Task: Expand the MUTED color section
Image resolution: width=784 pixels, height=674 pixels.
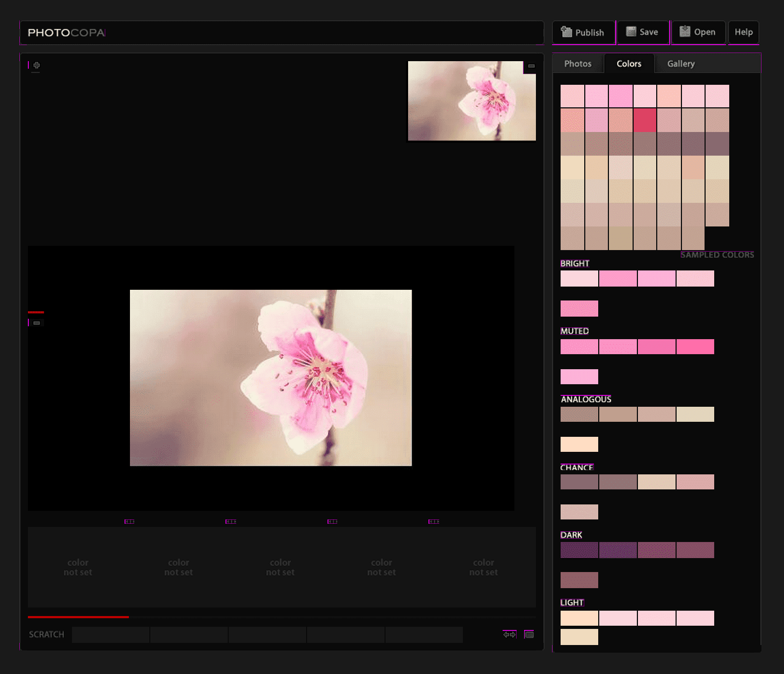Action: coord(574,331)
